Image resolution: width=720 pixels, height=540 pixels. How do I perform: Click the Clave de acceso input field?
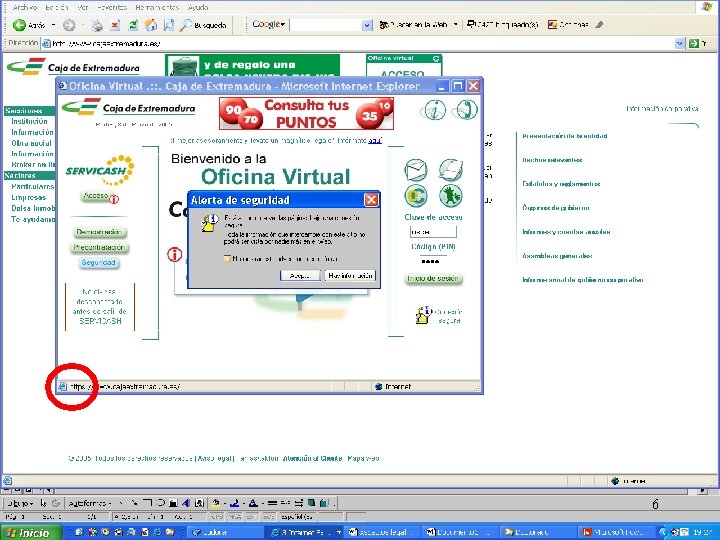pos(433,232)
